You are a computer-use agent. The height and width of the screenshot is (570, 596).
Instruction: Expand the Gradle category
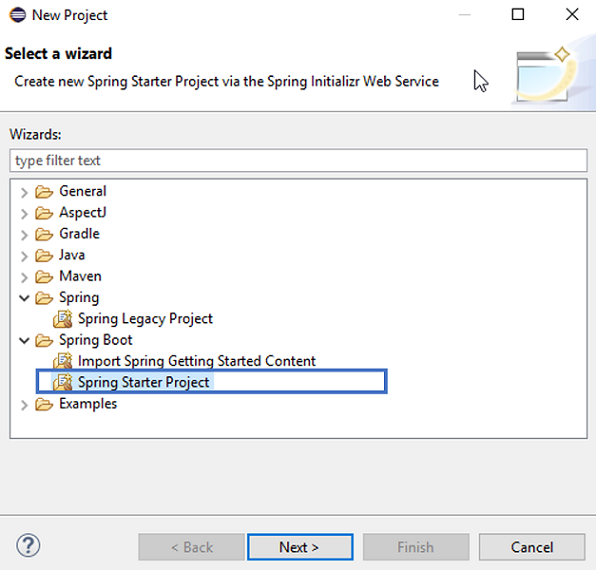[x=24, y=235]
